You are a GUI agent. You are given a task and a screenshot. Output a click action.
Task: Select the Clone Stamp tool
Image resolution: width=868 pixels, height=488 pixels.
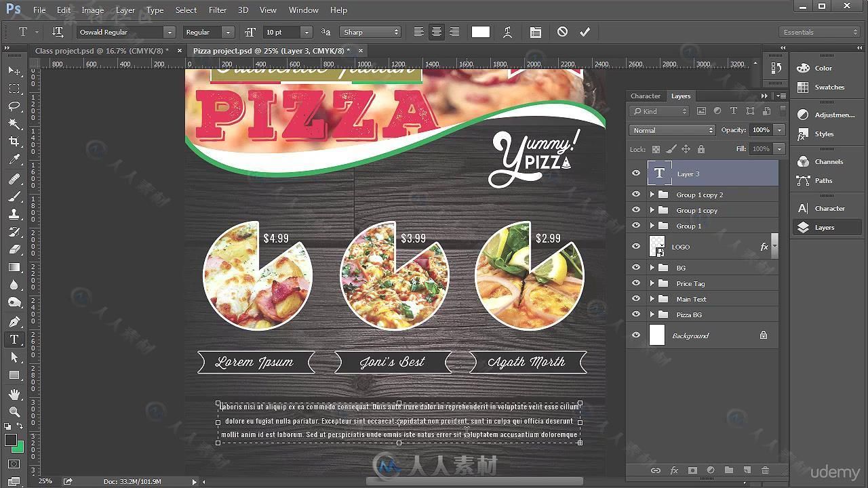tap(14, 214)
